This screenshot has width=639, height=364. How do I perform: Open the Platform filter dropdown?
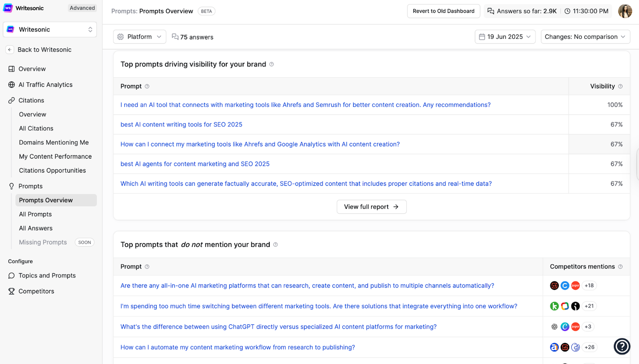[139, 37]
